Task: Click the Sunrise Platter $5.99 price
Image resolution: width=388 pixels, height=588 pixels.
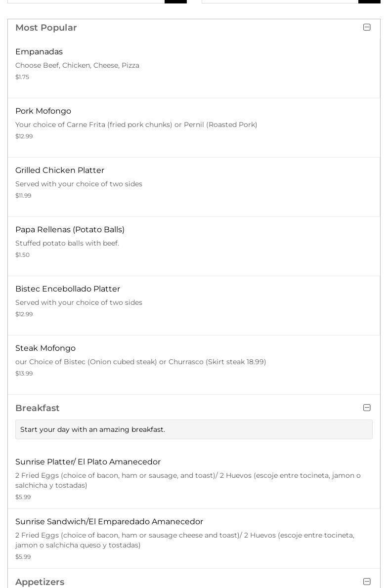Action: tap(23, 497)
